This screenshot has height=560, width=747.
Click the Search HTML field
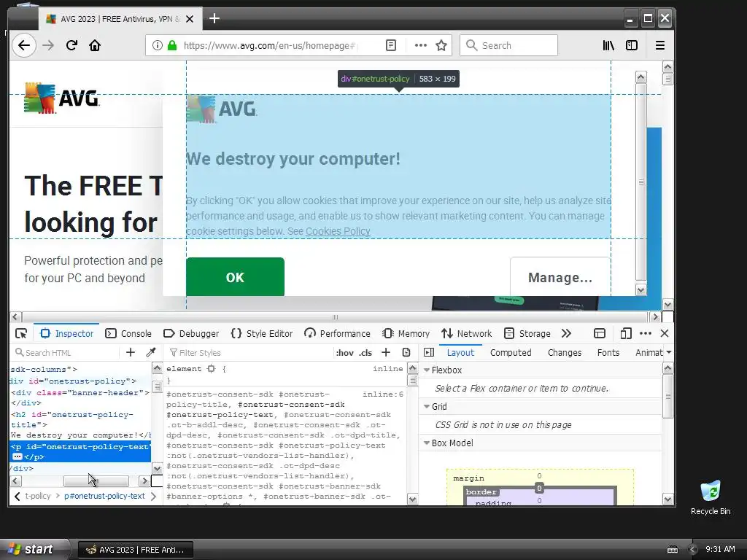[x=66, y=352]
